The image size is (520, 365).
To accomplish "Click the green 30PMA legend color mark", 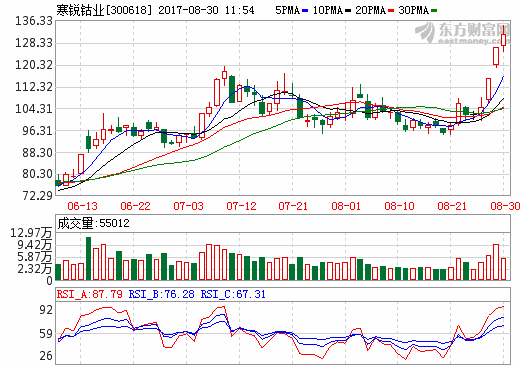I will (434, 11).
